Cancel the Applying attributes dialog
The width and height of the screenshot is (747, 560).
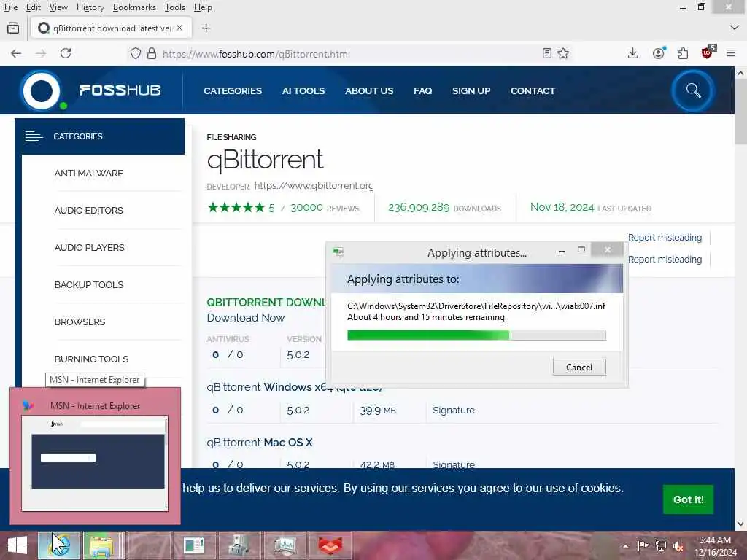click(579, 367)
